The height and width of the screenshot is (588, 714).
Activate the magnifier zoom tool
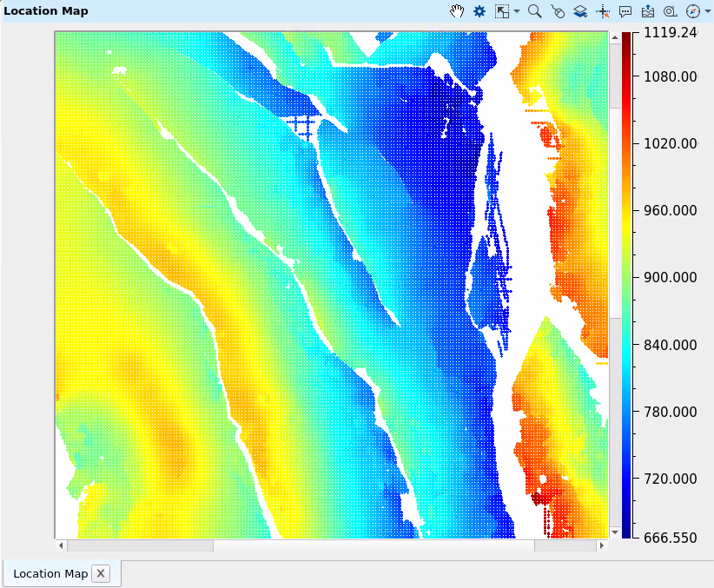pos(535,11)
